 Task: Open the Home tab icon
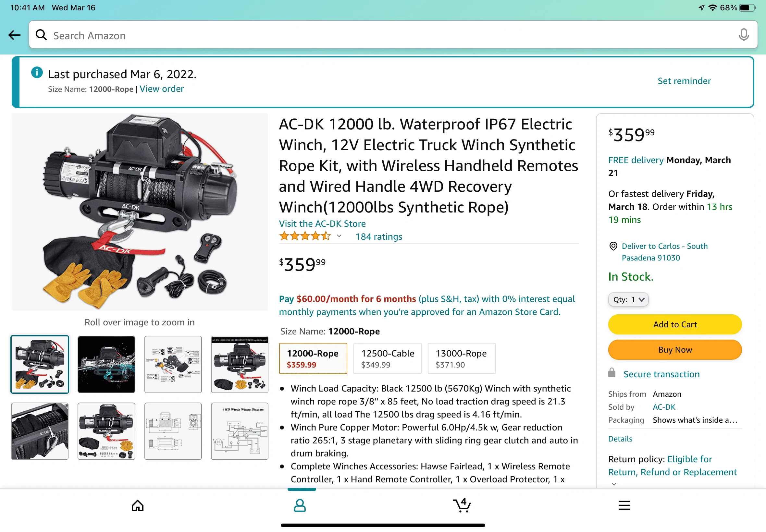(x=137, y=505)
